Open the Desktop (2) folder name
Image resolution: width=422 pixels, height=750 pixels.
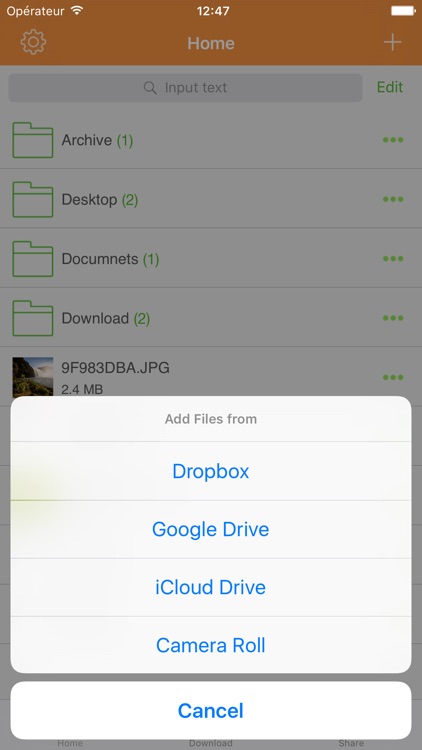pyautogui.click(x=100, y=200)
